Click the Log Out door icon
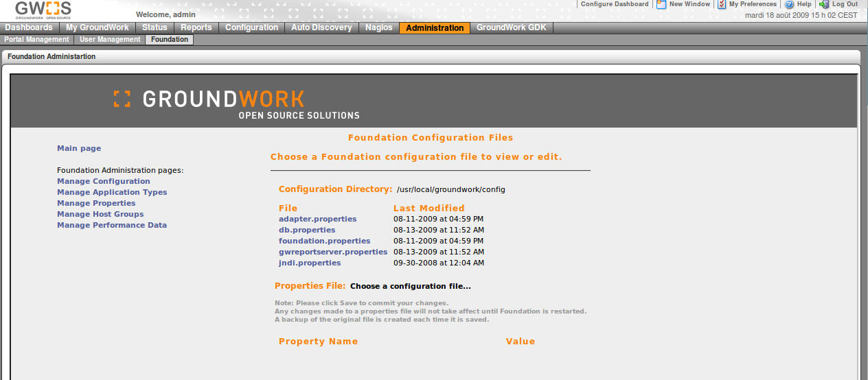 tap(824, 4)
